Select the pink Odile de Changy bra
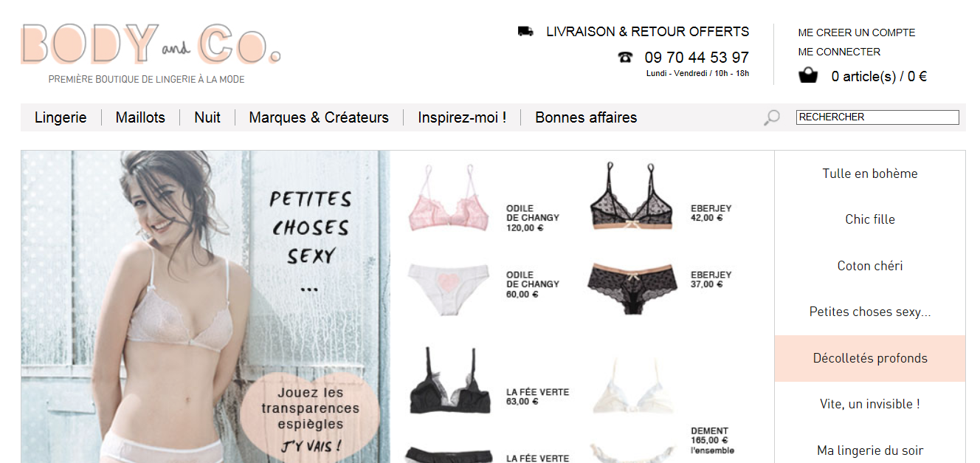Viewport: 980px width, 463px height. pyautogui.click(x=449, y=199)
